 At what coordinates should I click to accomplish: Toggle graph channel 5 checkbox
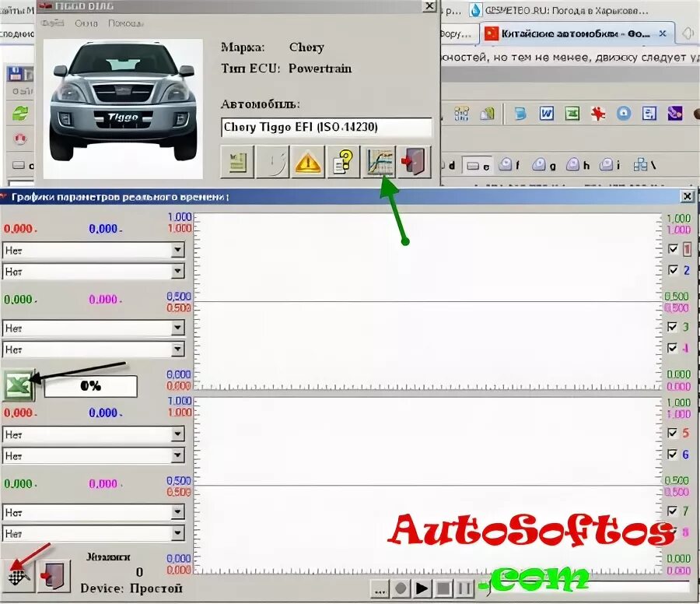click(672, 433)
